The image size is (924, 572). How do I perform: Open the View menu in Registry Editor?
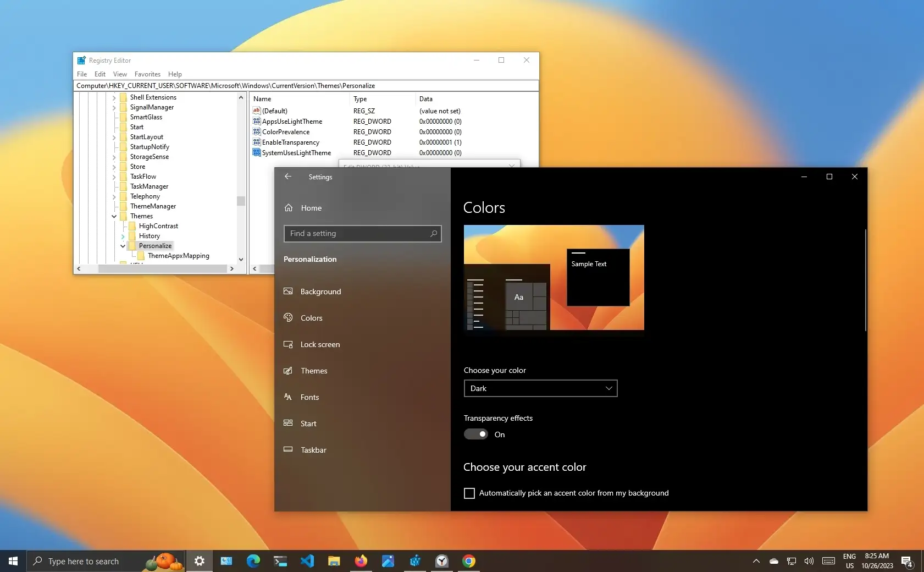(120, 74)
